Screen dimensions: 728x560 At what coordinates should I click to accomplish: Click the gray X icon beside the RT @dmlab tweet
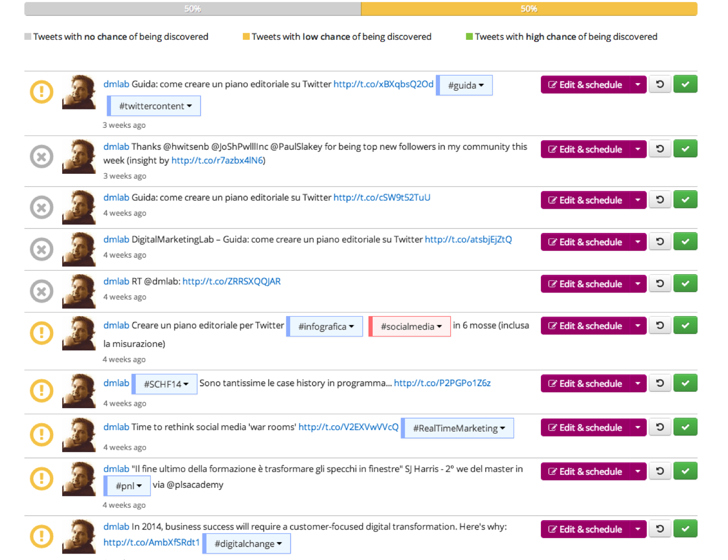coord(42,292)
